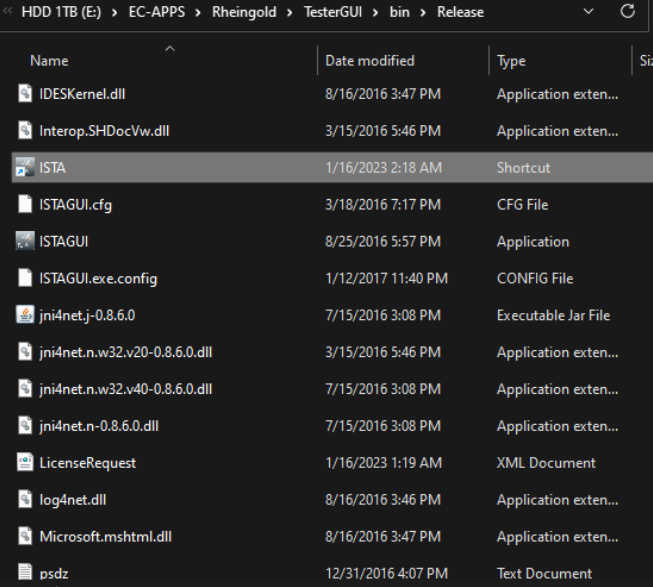Viewport: 653px width, 587px height.
Task: Go to bin folder in breadcrumb
Action: click(399, 12)
